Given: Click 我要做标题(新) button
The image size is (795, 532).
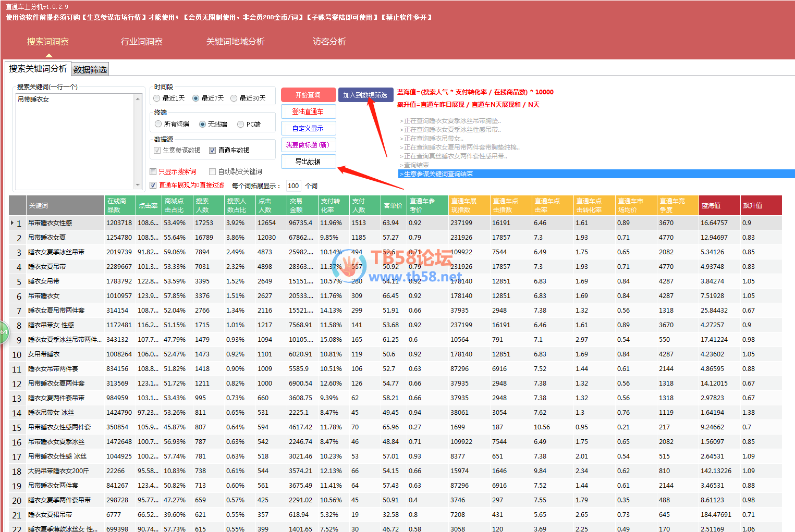Looking at the screenshot, I should [x=308, y=145].
